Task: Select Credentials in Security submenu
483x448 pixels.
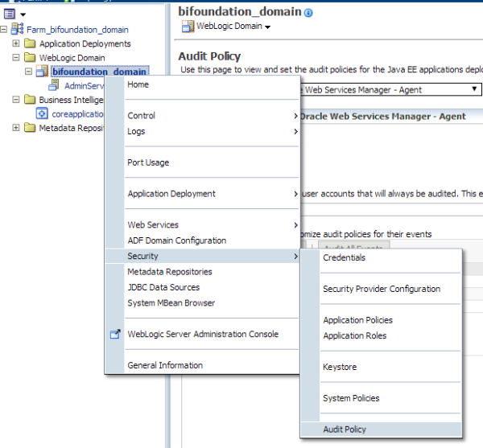Action: 382,257
